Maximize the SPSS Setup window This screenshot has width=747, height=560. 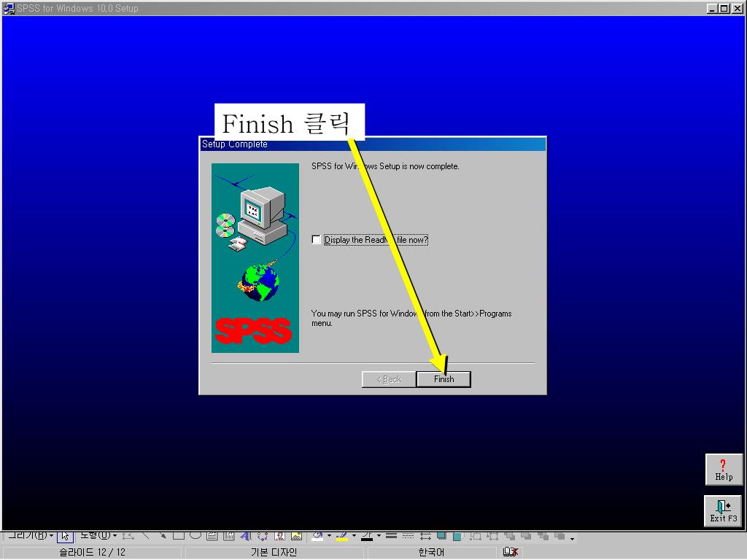tap(724, 8)
